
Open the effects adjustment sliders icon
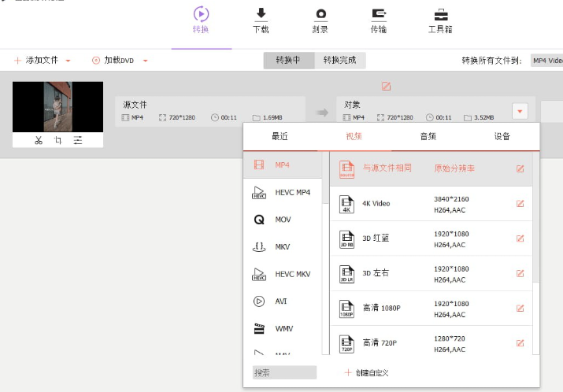point(78,140)
